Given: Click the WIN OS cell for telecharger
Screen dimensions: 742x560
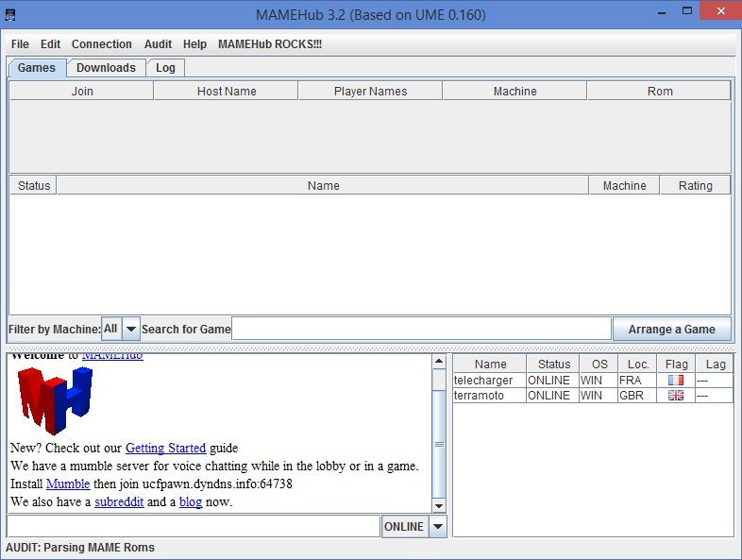Looking at the screenshot, I should coord(599,381).
